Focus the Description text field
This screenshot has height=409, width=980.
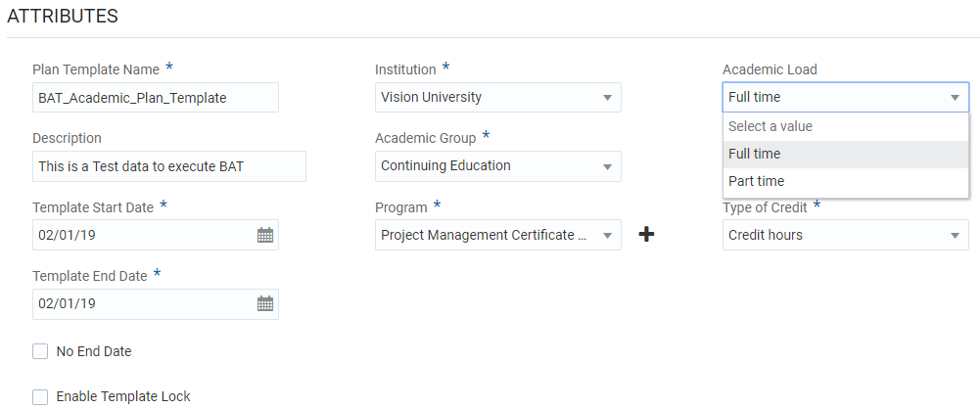point(168,166)
